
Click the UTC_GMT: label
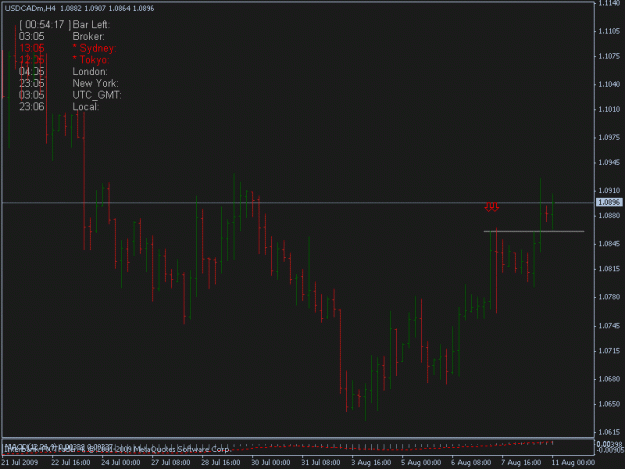pyautogui.click(x=97, y=95)
